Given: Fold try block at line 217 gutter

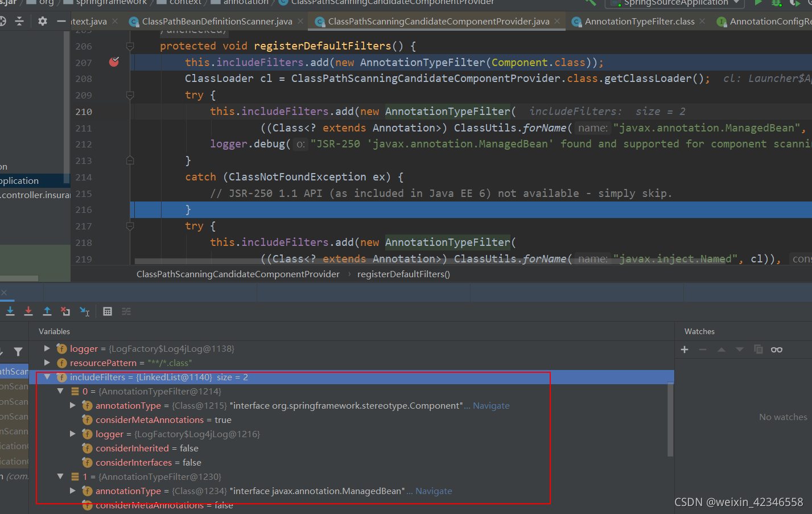Looking at the screenshot, I should [x=130, y=226].
